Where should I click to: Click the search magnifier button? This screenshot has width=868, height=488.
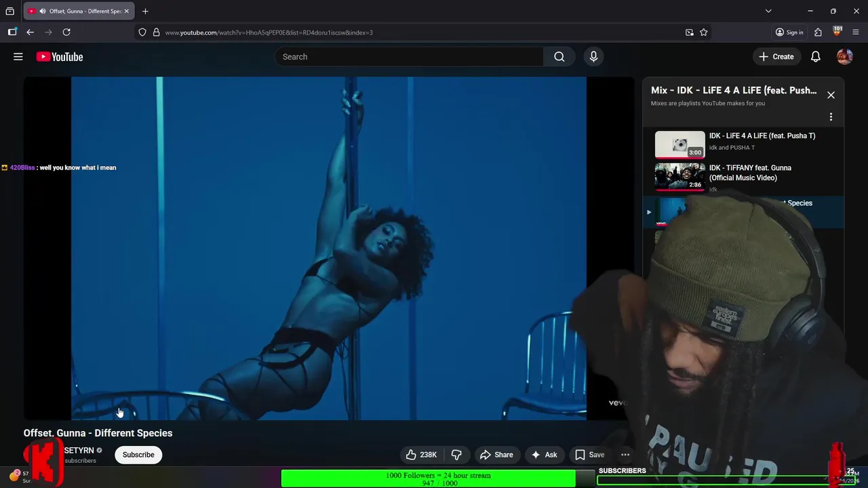click(559, 57)
